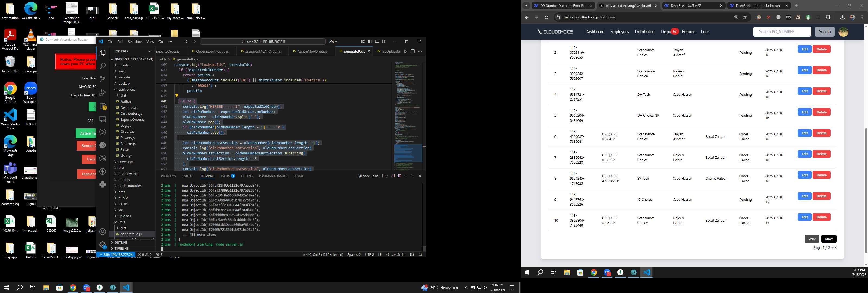868x293 pixels.
Task: Open Chrome tab search dropdown
Action: pos(526,5)
